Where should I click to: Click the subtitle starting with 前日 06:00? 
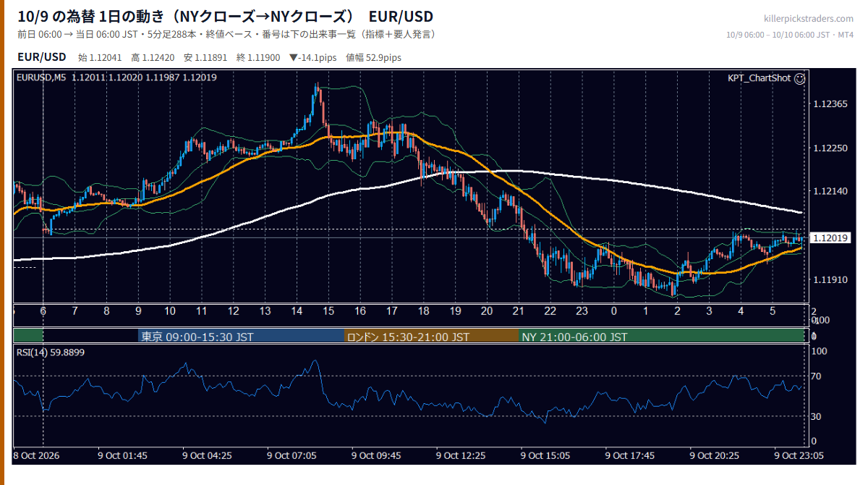pos(226,35)
